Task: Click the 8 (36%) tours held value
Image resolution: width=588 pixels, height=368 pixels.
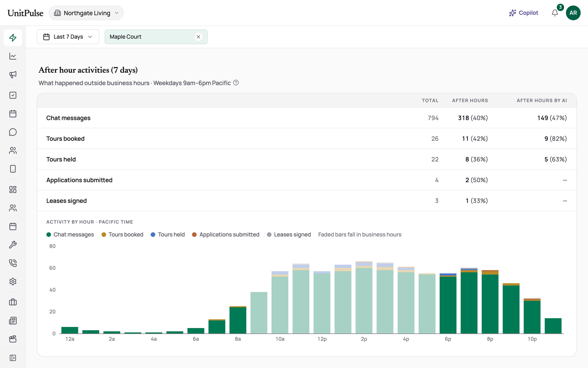Action: point(477,159)
